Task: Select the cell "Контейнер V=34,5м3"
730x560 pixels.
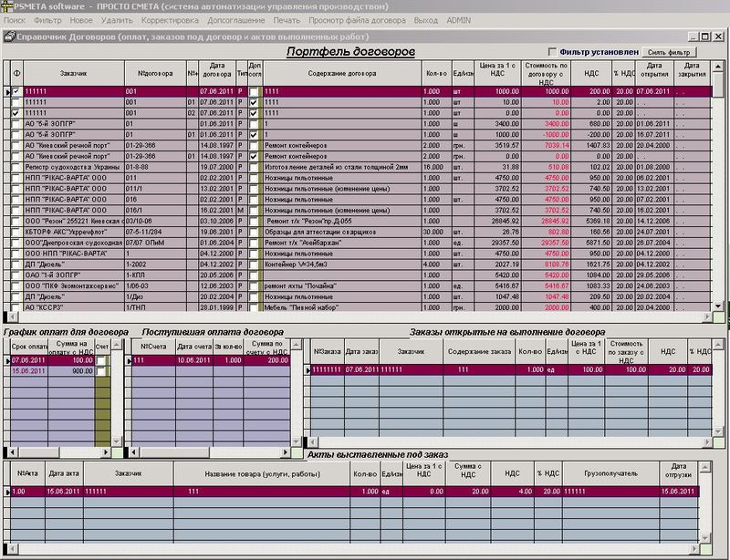Action: point(343,264)
